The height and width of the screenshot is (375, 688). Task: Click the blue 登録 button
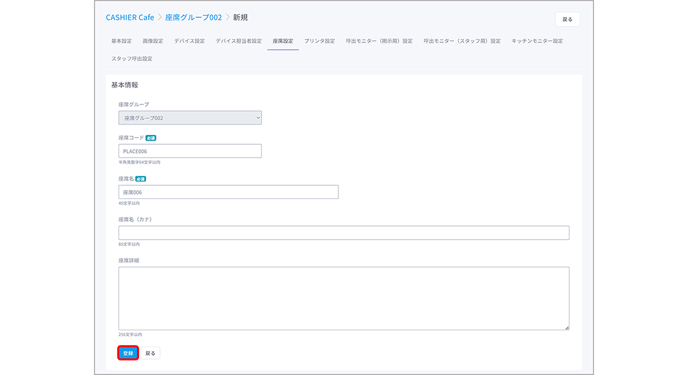(128, 353)
